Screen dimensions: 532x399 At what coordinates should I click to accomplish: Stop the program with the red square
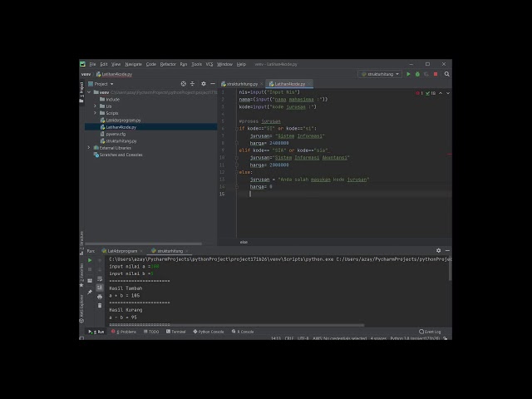pyautogui.click(x=436, y=74)
